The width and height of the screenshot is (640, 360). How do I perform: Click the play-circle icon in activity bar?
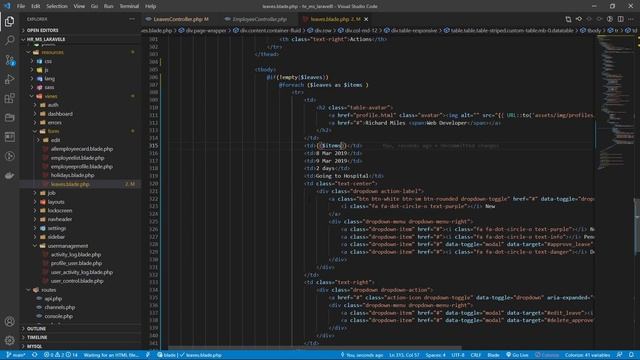coord(9,156)
